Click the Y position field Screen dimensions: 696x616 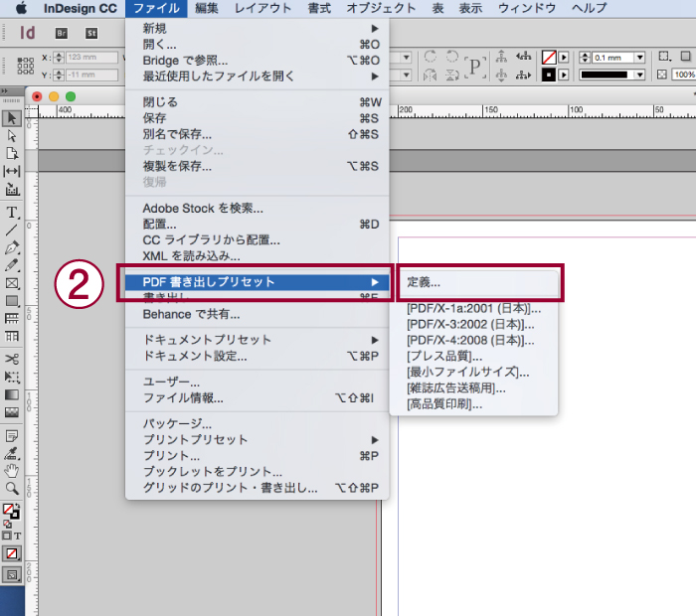91,75
